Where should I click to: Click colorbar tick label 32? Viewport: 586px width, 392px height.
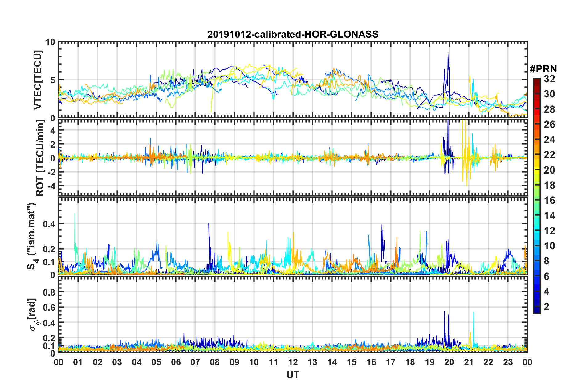[549, 79]
